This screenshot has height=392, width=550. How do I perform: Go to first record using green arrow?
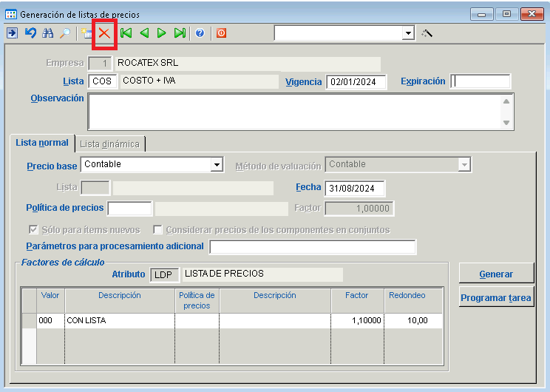(126, 33)
